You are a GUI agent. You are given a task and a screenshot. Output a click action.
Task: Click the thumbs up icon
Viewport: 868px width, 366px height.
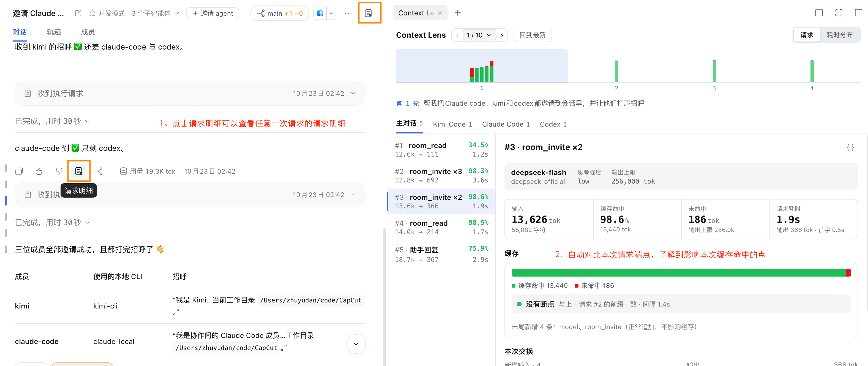[x=39, y=171]
